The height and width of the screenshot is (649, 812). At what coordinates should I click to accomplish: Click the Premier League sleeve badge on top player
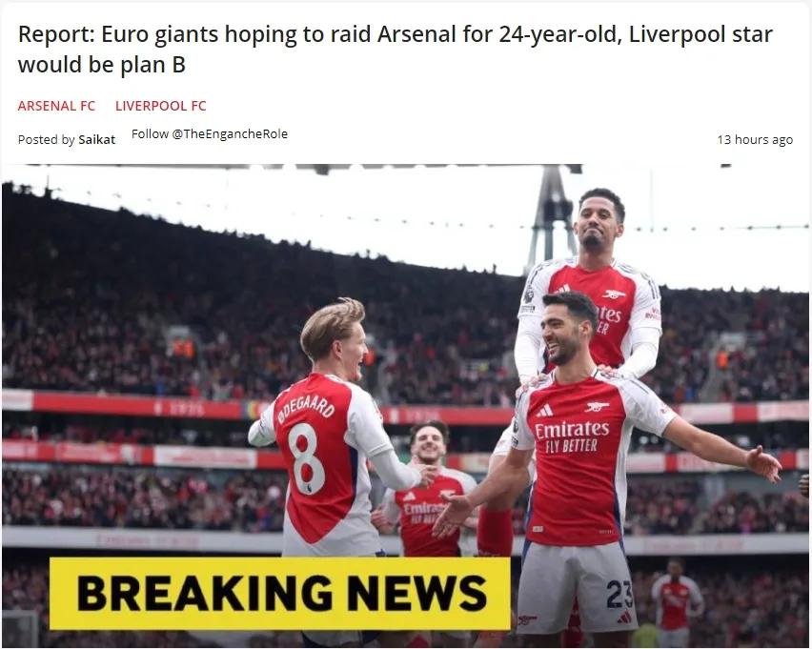point(529,295)
